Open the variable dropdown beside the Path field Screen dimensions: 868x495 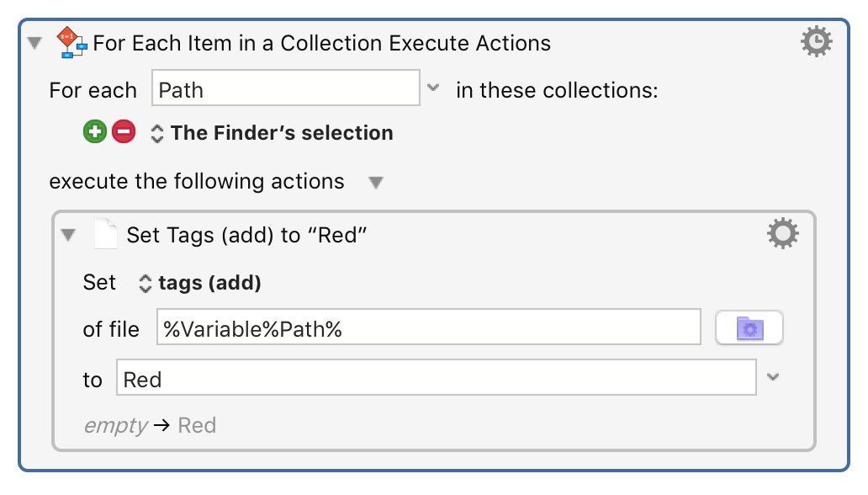433,88
